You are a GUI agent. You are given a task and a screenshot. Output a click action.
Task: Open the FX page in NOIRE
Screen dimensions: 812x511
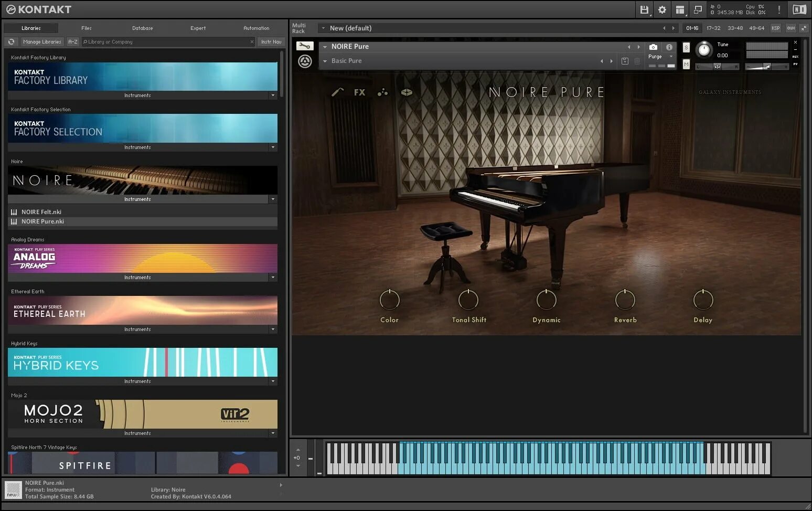pyautogui.click(x=359, y=92)
